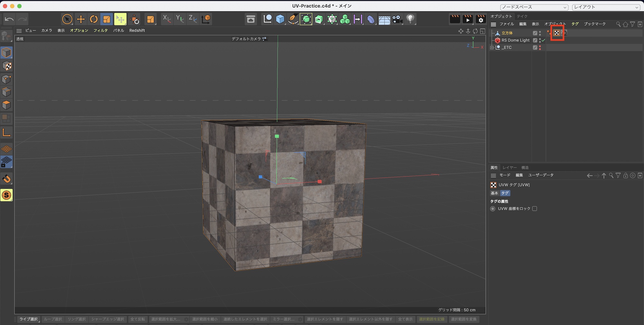
Task: Add a camera object from toolbar
Action: point(397,19)
